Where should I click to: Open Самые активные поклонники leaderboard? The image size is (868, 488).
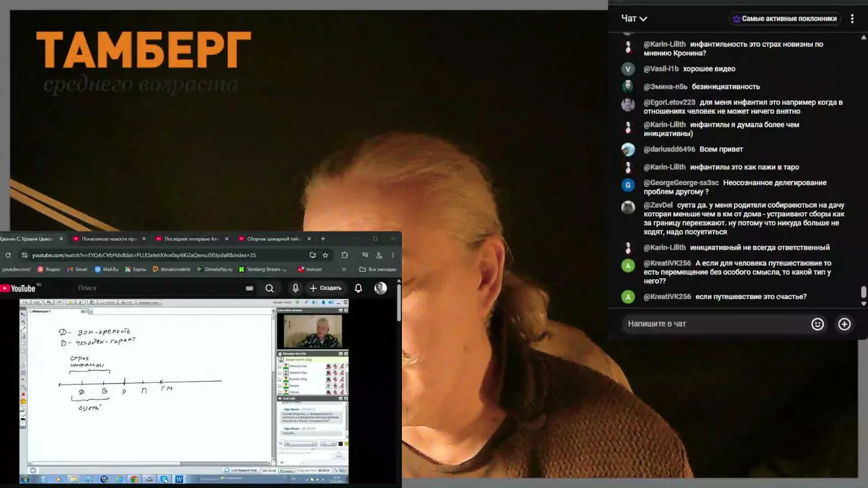tap(785, 19)
